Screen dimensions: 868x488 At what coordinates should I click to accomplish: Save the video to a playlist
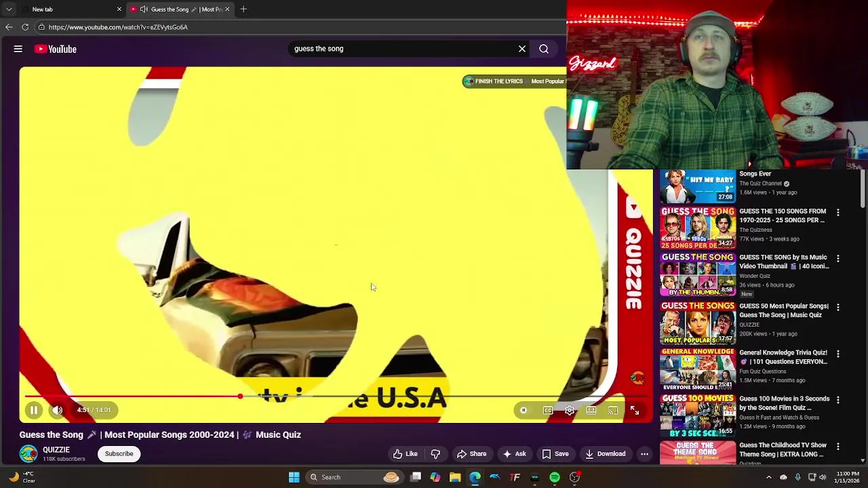[555, 454]
